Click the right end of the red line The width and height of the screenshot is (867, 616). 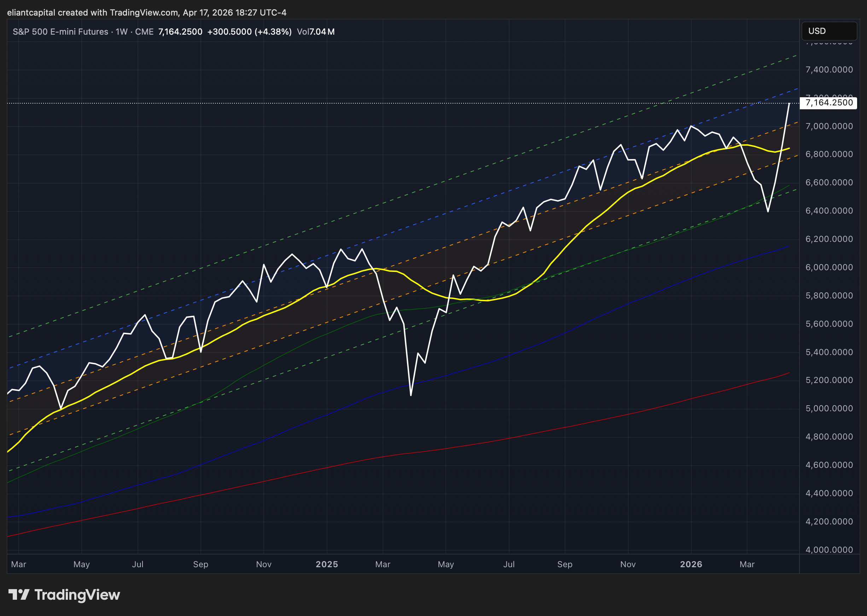tap(789, 373)
